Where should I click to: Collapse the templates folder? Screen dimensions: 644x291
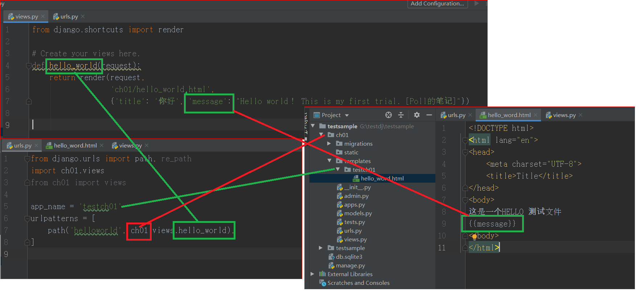pos(329,161)
